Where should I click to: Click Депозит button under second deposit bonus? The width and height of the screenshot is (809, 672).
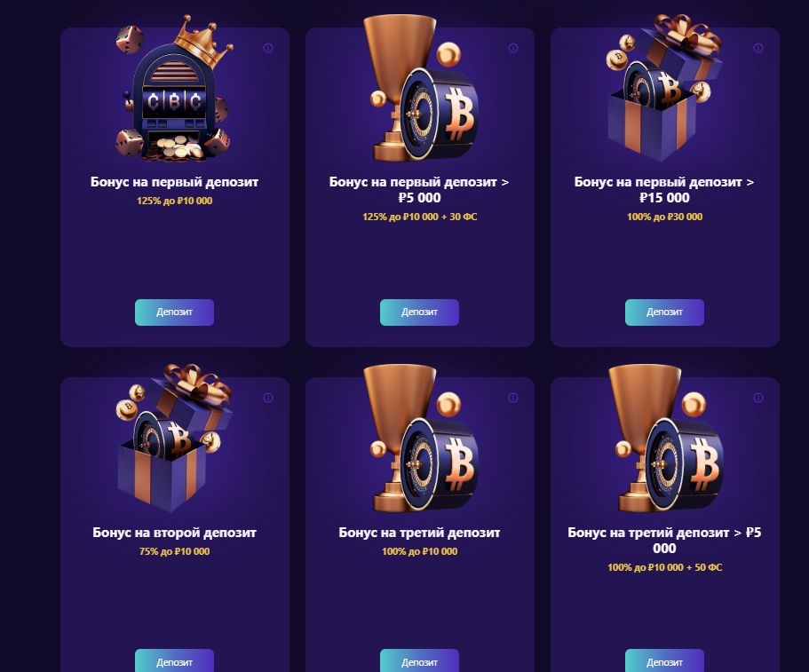pyautogui.click(x=174, y=660)
